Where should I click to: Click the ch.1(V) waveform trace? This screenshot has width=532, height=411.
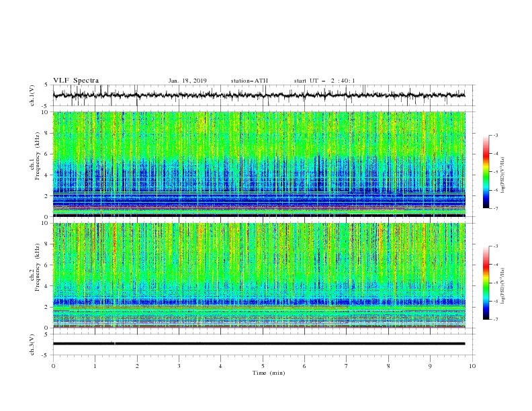coord(259,95)
